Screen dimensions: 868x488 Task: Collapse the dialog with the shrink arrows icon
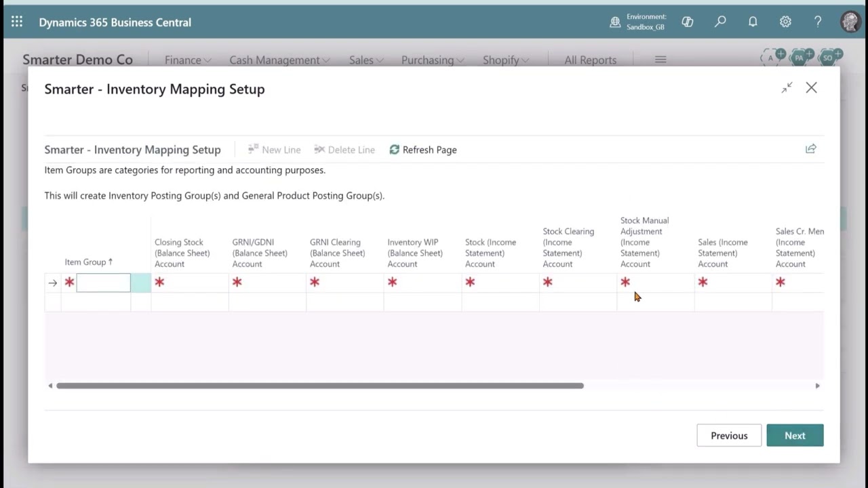787,87
